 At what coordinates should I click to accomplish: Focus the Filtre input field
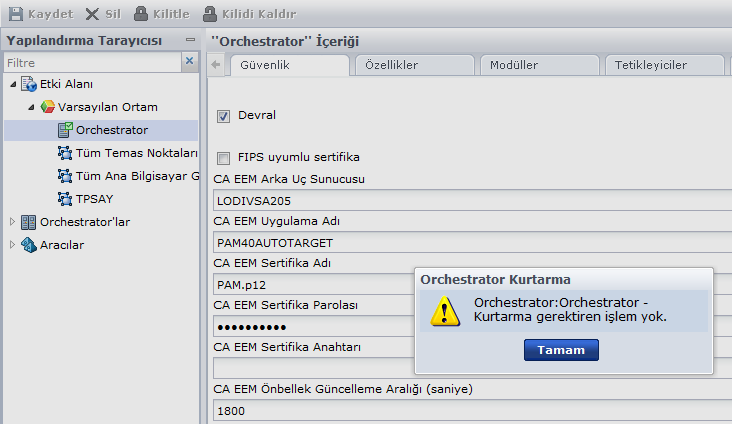coord(92,63)
